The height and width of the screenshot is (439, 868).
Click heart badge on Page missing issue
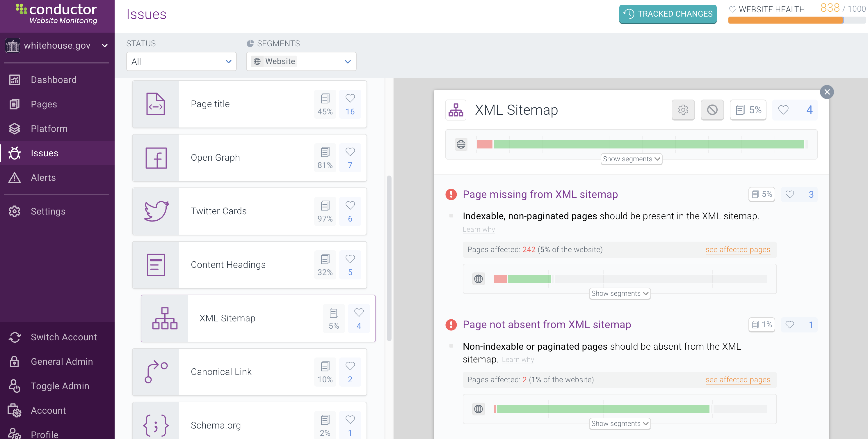point(790,194)
